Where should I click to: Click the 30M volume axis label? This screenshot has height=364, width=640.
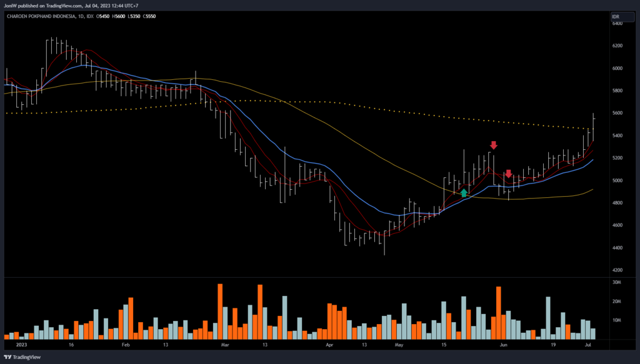tap(617, 283)
